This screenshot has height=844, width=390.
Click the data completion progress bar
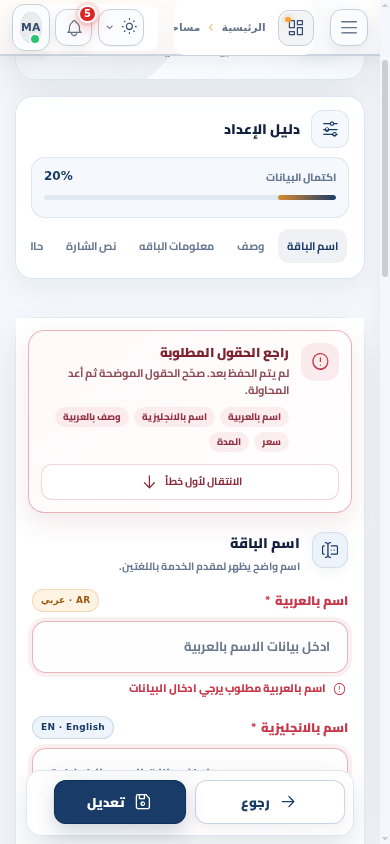click(190, 198)
